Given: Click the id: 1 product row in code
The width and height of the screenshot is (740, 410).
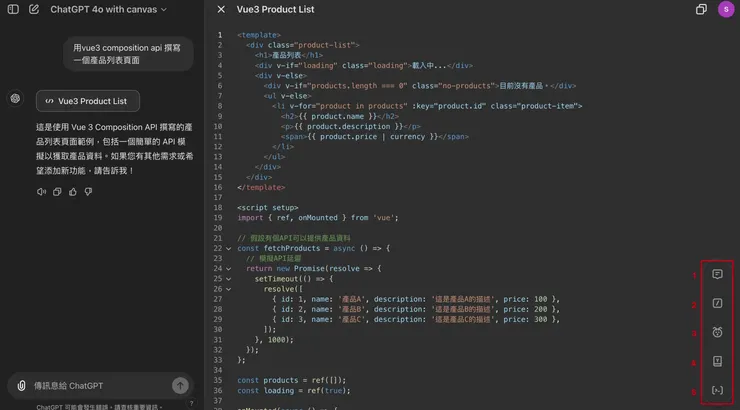Looking at the screenshot, I should 416,299.
